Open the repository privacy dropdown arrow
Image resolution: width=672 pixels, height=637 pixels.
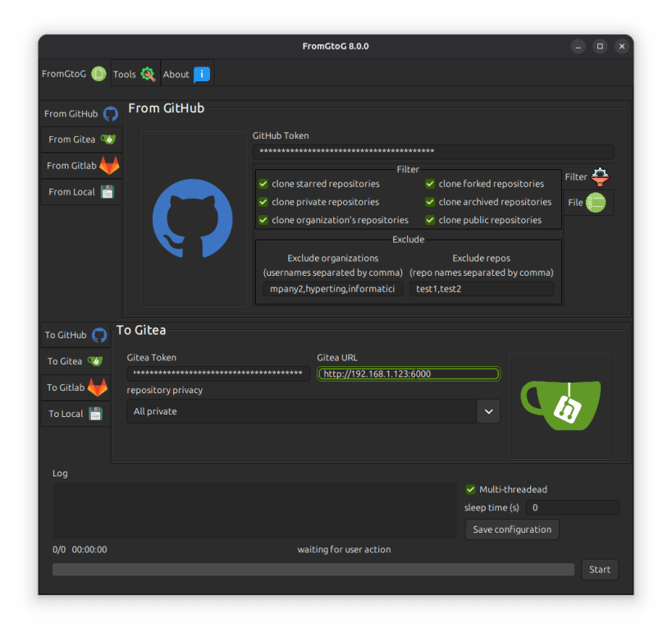tap(488, 411)
